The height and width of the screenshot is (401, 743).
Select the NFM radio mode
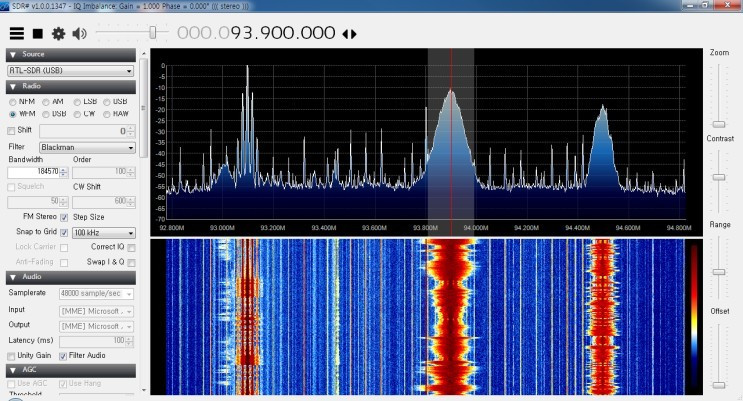click(x=13, y=102)
